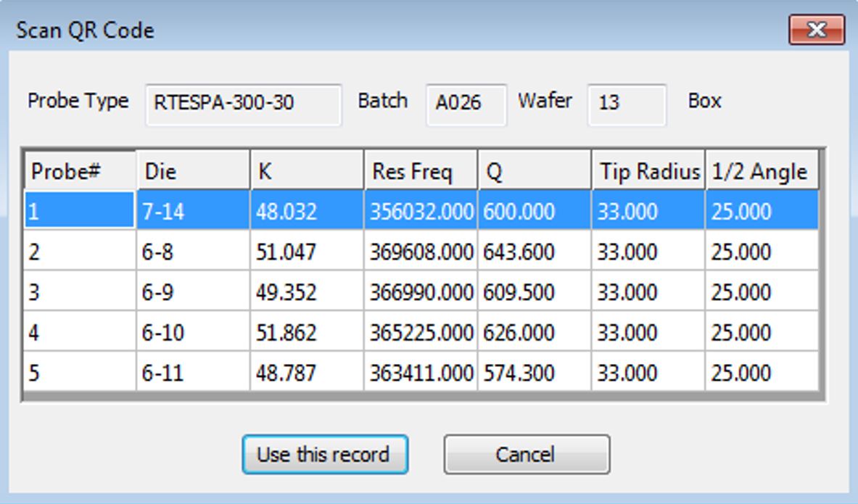Click the K column header
Viewport: 858px width, 504px height.
[307, 172]
